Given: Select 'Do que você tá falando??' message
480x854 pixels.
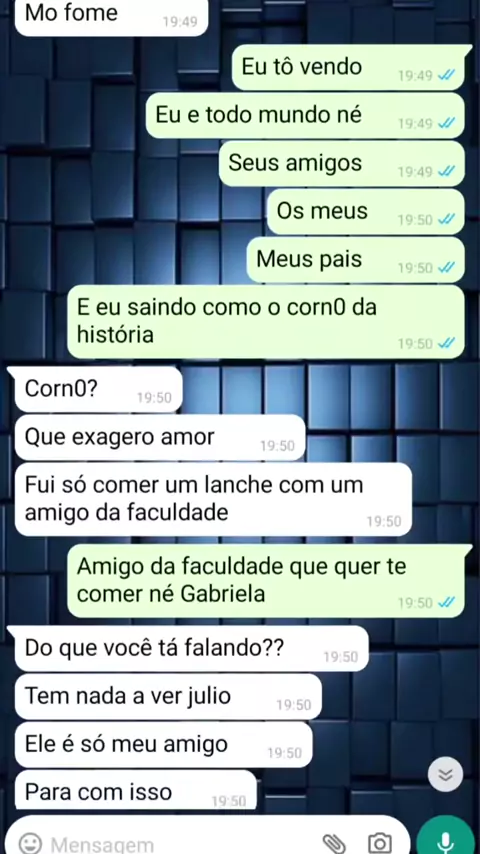Looking at the screenshot, I should click(191, 649).
